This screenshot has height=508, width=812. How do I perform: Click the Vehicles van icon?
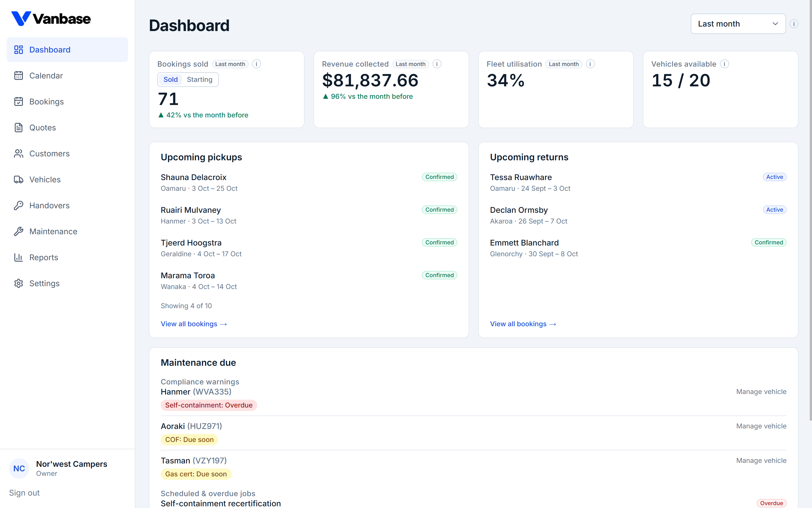click(x=18, y=179)
